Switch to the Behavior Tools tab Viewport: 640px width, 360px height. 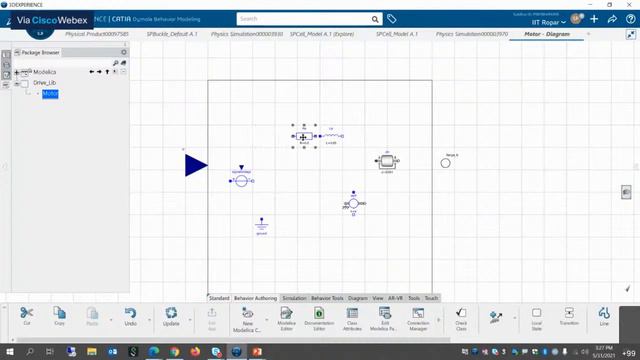tap(327, 298)
